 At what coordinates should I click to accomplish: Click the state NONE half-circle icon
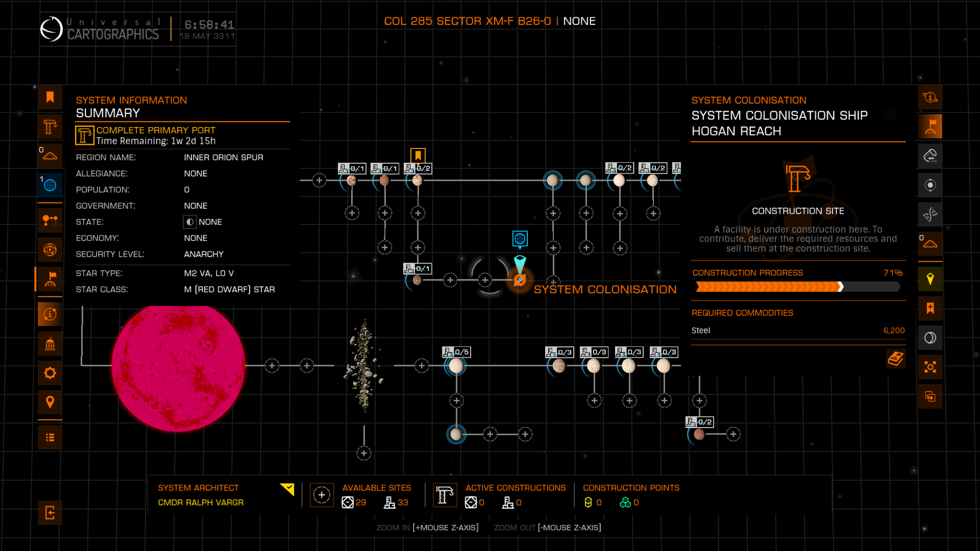tap(190, 222)
